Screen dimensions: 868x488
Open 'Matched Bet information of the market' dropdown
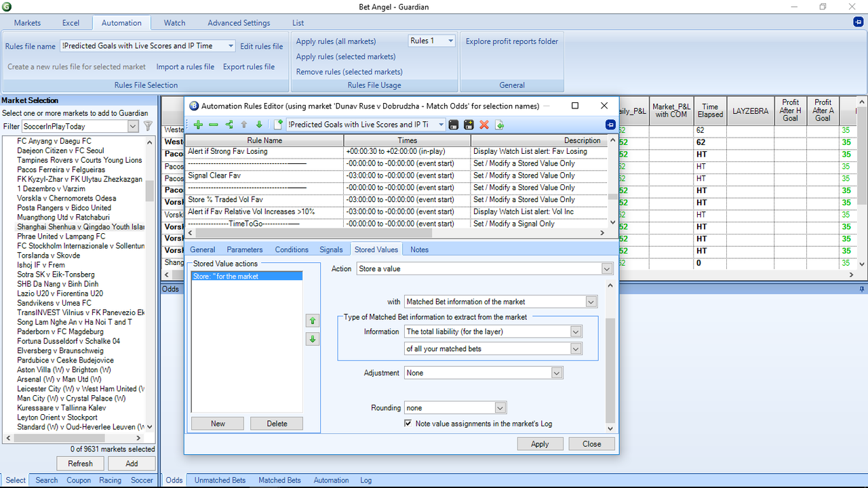(x=591, y=302)
